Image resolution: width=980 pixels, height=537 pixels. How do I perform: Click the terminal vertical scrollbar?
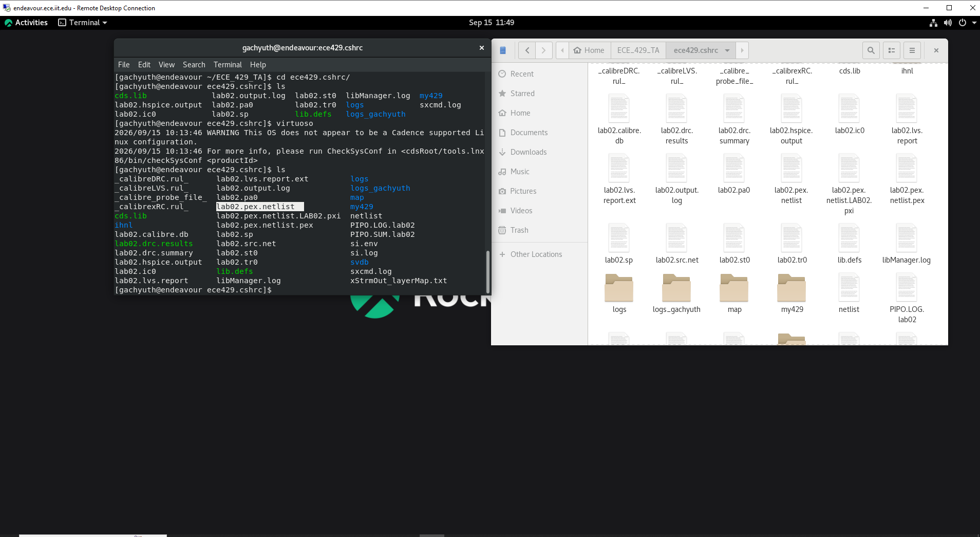(x=487, y=271)
